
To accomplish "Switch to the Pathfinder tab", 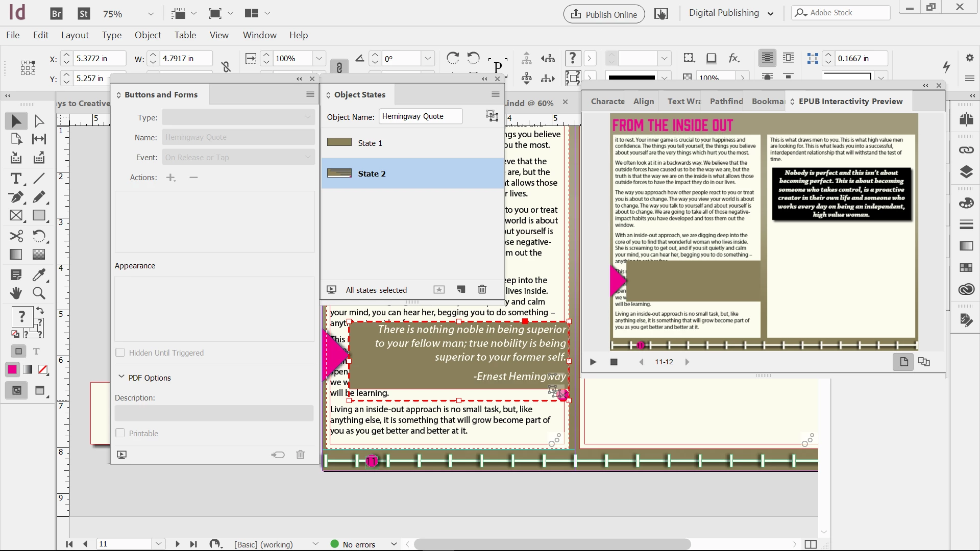I will point(726,101).
